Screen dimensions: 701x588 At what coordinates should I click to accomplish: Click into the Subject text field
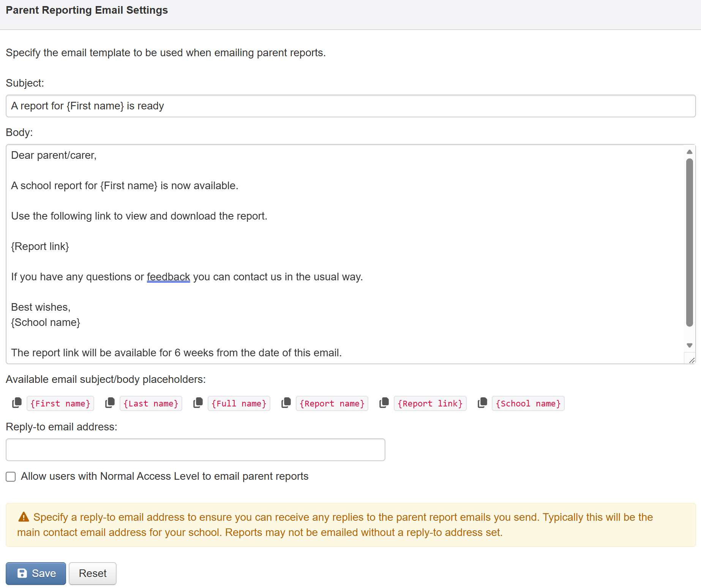pyautogui.click(x=350, y=106)
